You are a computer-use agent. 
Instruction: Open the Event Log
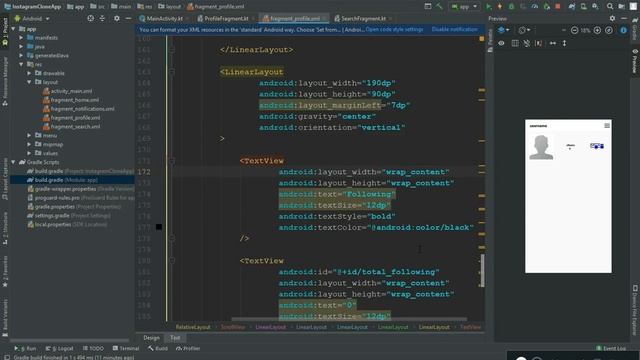pyautogui.click(x=611, y=348)
